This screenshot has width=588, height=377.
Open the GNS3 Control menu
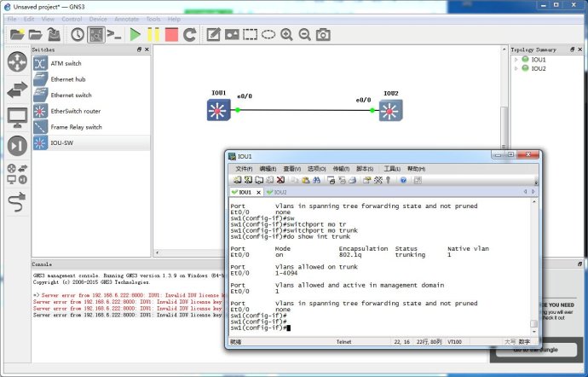[72, 19]
